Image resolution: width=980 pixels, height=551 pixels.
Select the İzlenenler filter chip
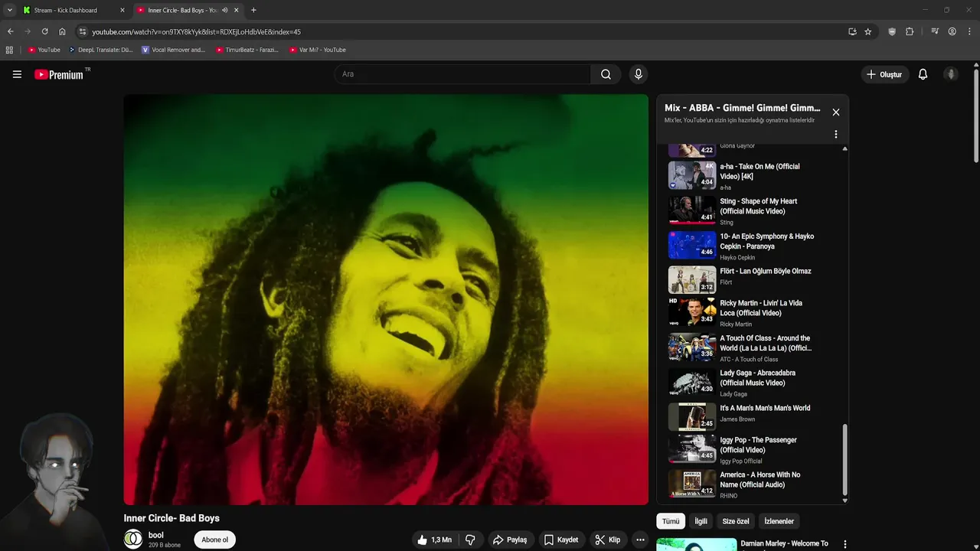(x=779, y=521)
